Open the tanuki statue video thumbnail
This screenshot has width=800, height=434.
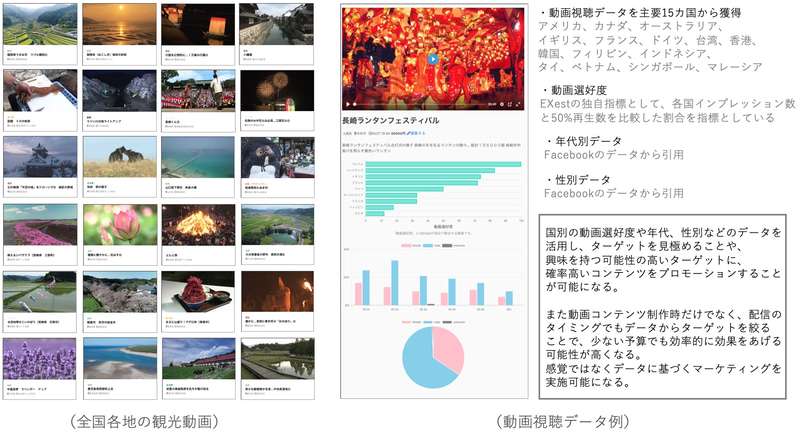(278, 157)
